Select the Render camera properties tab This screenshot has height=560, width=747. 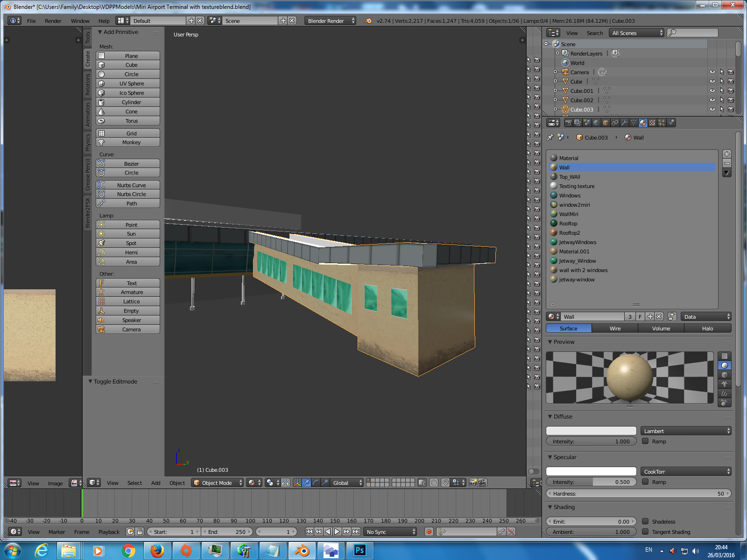569,122
